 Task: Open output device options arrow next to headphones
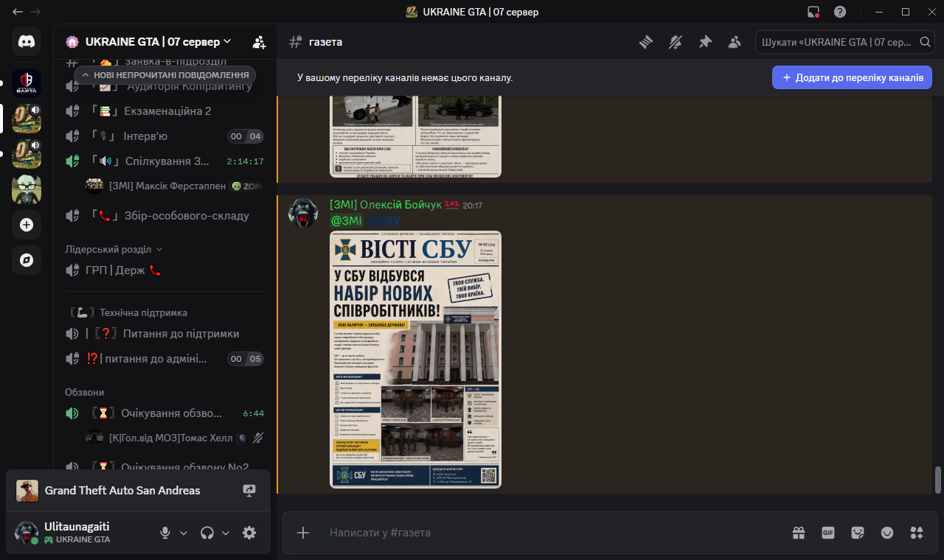[x=226, y=533]
